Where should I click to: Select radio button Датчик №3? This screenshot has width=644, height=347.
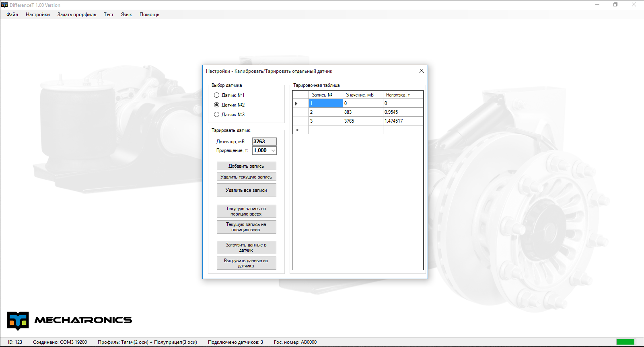tap(217, 115)
